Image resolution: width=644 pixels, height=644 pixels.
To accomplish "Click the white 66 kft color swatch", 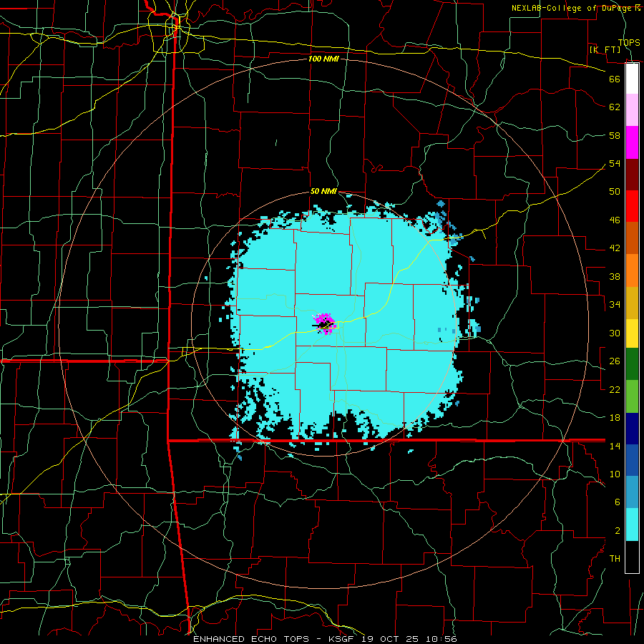I will click(x=632, y=79).
